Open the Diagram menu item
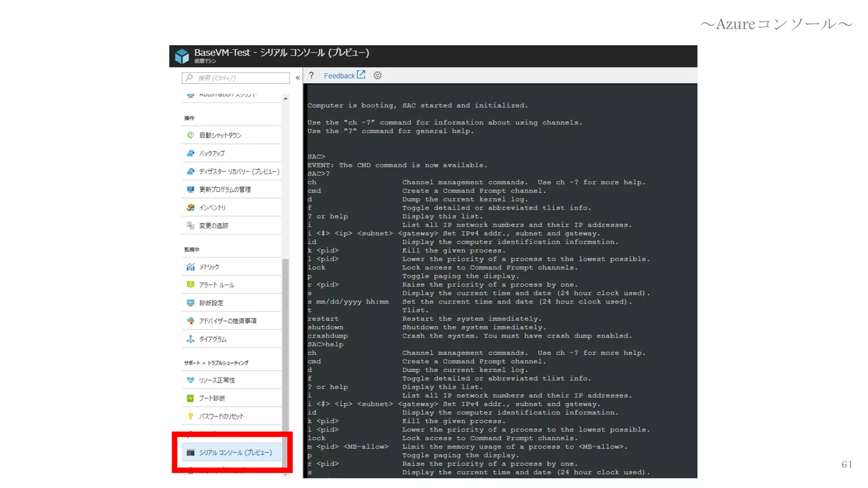This screenshot has width=868, height=488. [213, 339]
